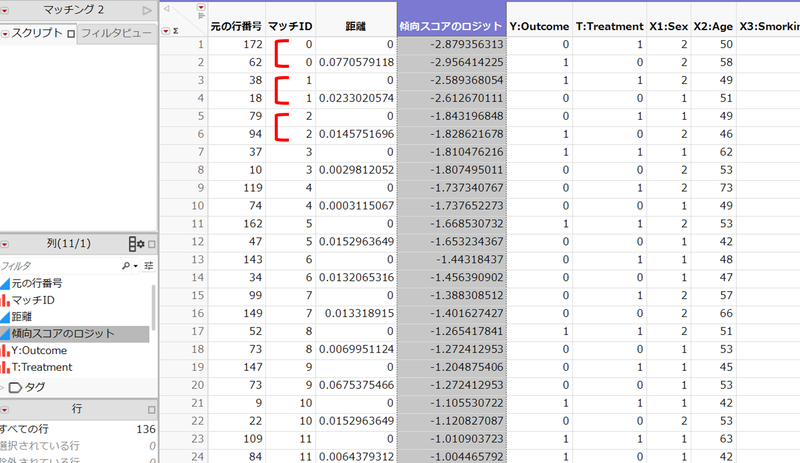800x463 pixels.
Task: Click the continuous type icon beside 距離
Action: [5, 317]
